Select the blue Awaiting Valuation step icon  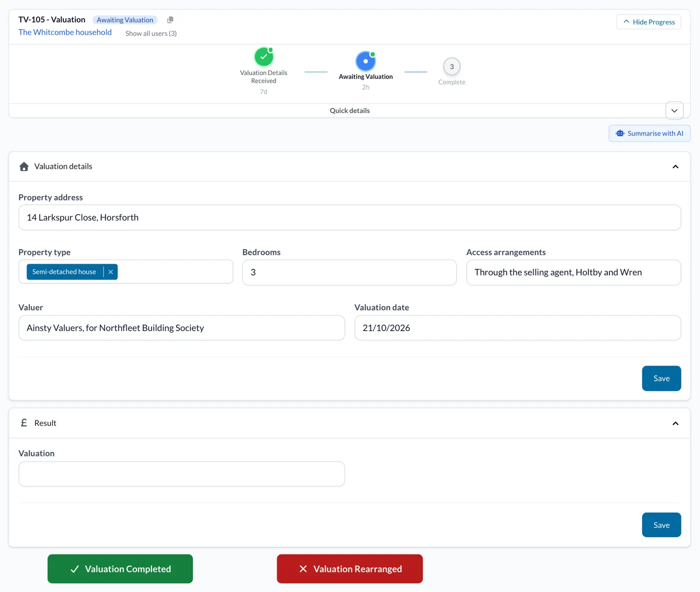(x=365, y=61)
